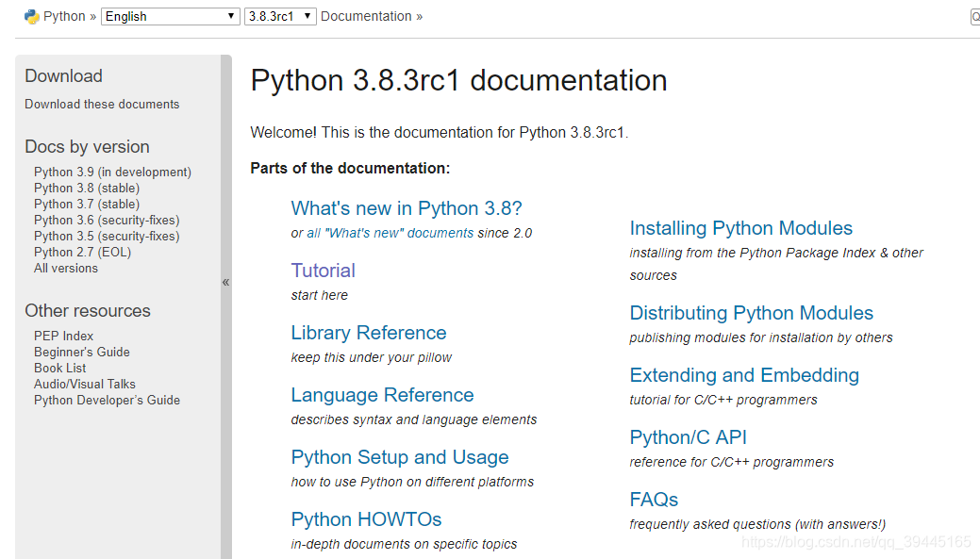Open the Beginner's Guide link
Image resolution: width=980 pixels, height=559 pixels.
(x=82, y=353)
